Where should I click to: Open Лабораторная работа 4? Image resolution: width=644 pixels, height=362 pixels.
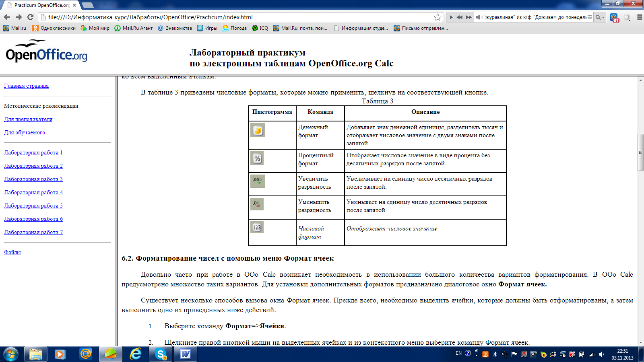(x=33, y=192)
